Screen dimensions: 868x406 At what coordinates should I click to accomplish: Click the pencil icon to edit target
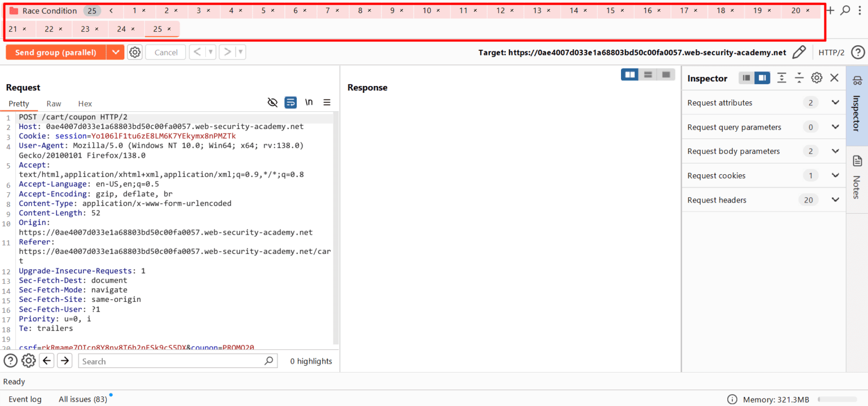click(798, 53)
